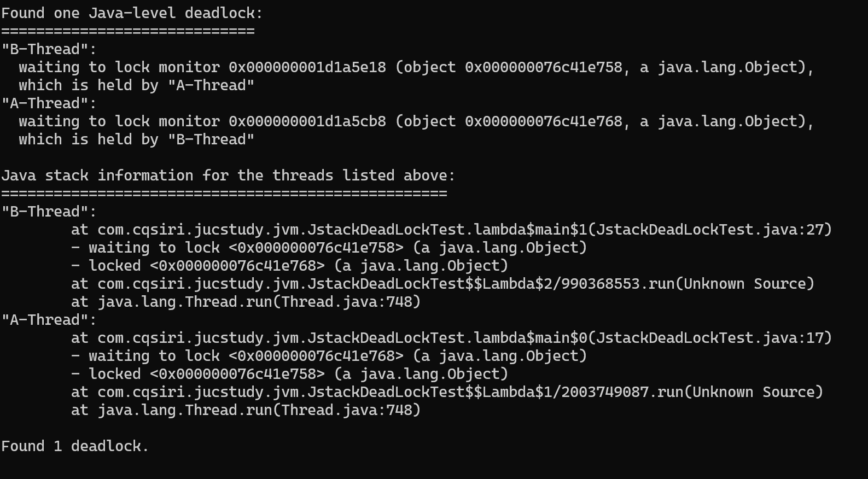Click the "- waiting to lock <0x000000076c41e758>" line
Screen dimensions: 868x479
[x=329, y=248]
